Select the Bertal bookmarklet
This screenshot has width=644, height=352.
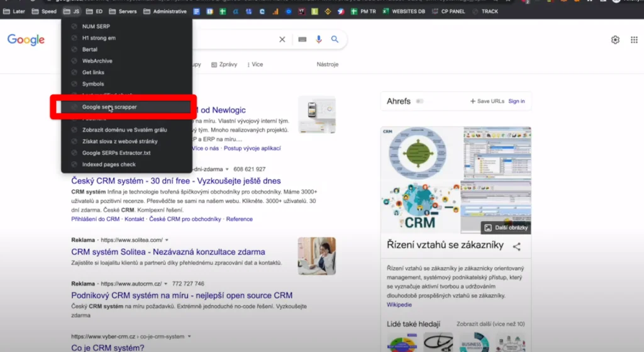[x=126, y=49]
